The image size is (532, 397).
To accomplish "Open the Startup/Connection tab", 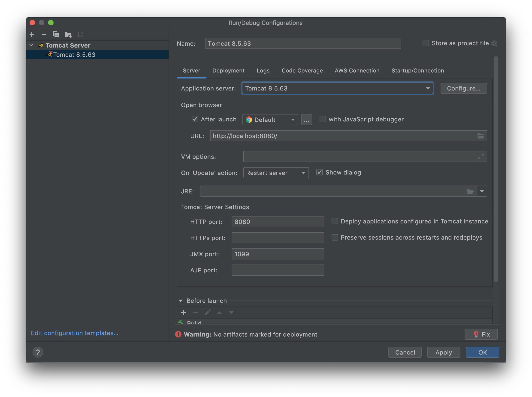I will [417, 71].
